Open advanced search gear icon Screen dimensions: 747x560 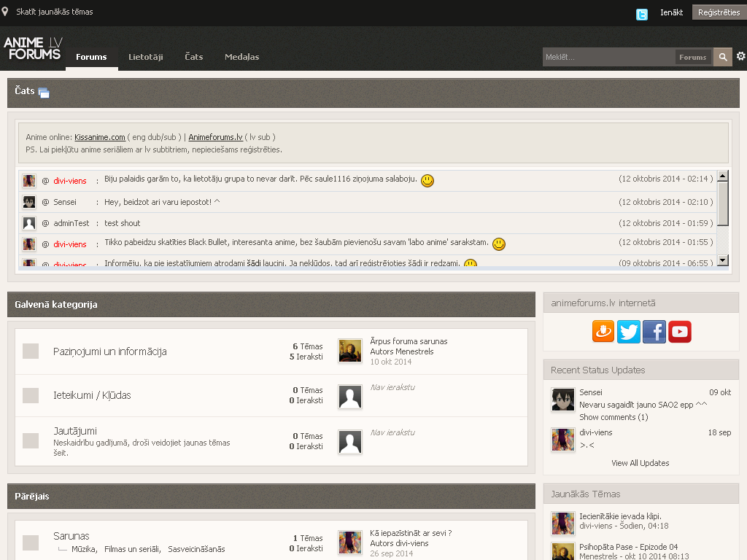740,57
